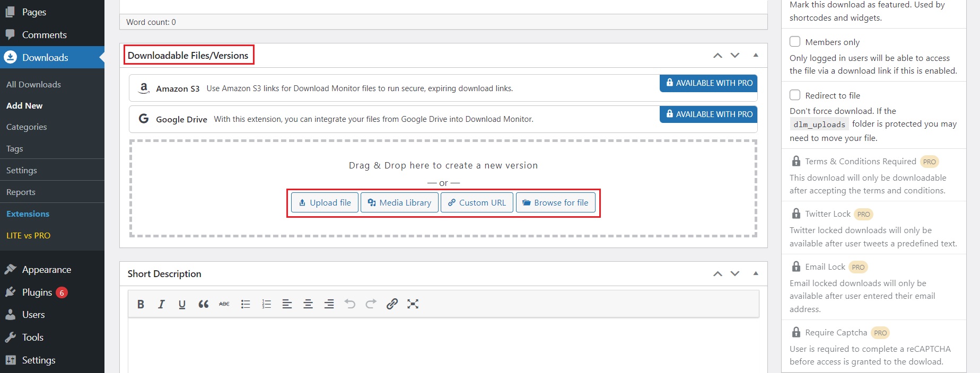The width and height of the screenshot is (980, 373).
Task: Click the Tools wrench icon
Action: pyautogui.click(x=10, y=337)
